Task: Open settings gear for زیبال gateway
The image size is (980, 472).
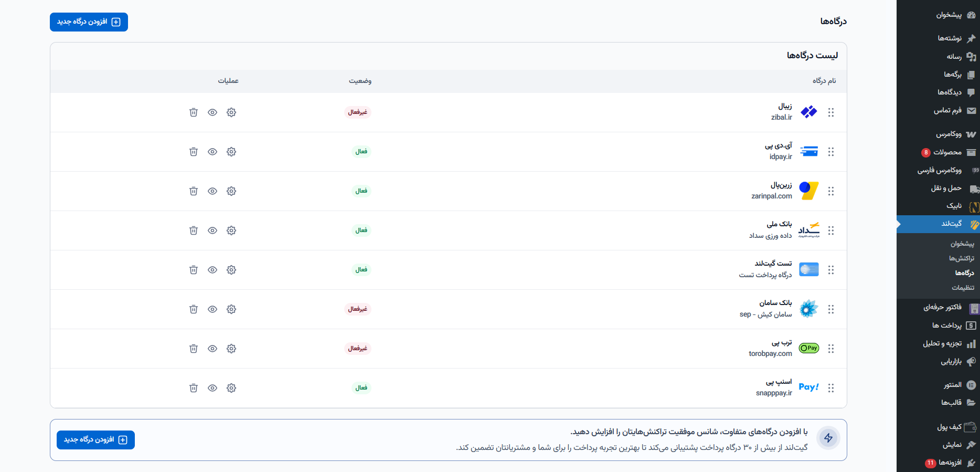Action: coord(231,112)
